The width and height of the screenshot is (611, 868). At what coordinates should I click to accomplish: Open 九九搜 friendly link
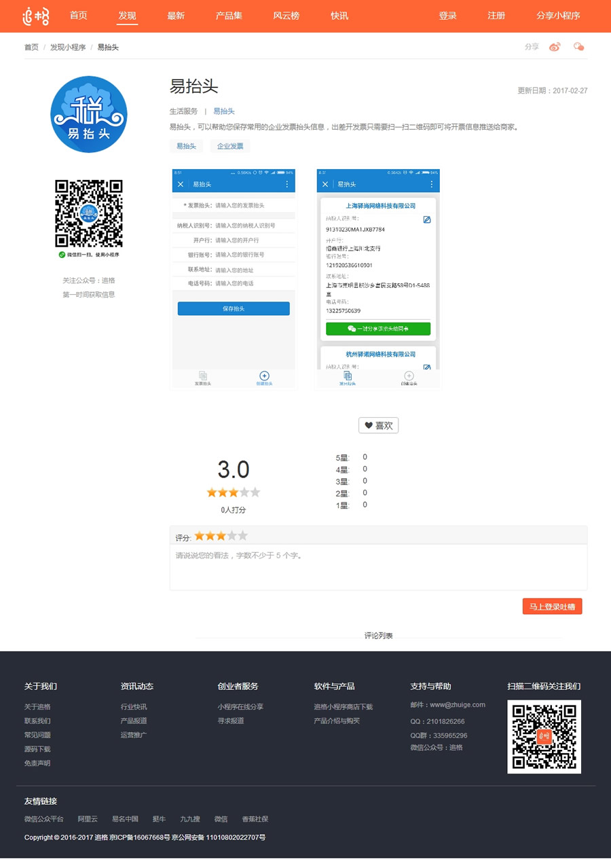pos(190,819)
